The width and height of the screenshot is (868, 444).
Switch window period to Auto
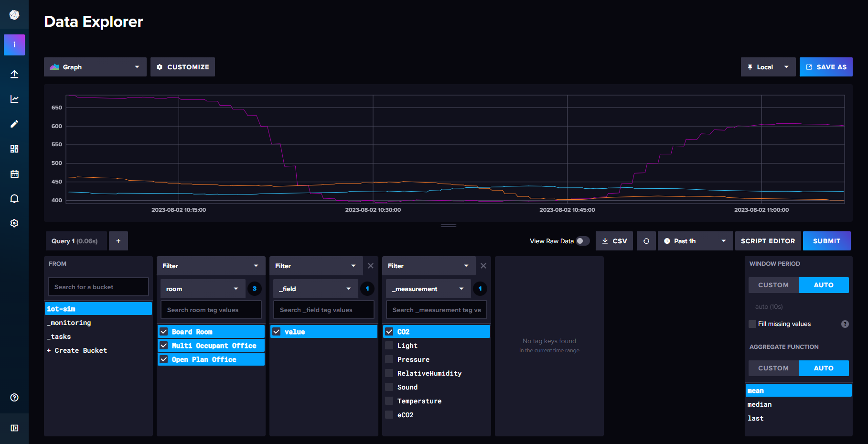tap(824, 285)
